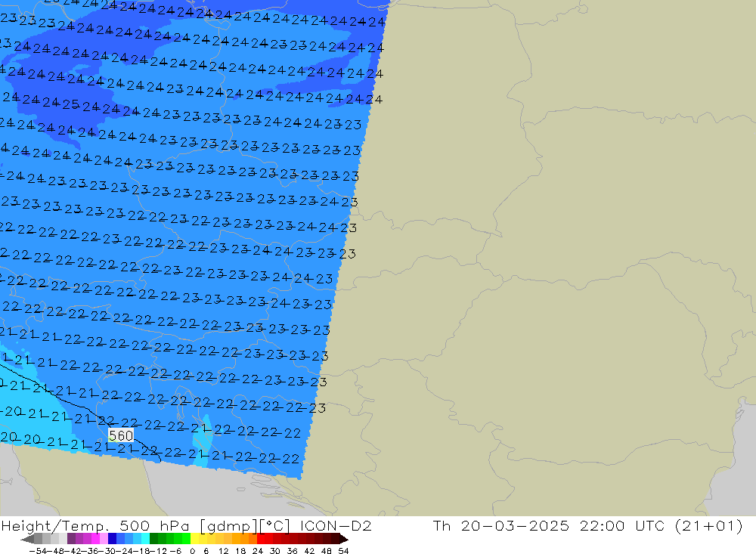Screen dimensions: 756x554
Task: Click the '(21+01)' forecast run label
Action: coord(709,525)
